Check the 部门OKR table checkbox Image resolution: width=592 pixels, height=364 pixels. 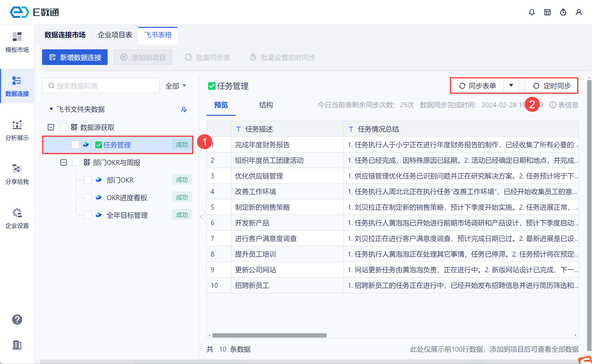point(88,180)
